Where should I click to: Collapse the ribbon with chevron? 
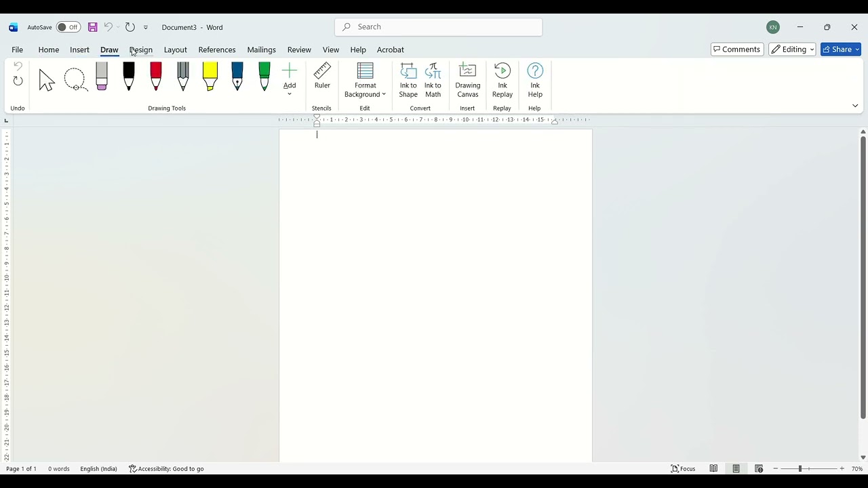tap(855, 106)
